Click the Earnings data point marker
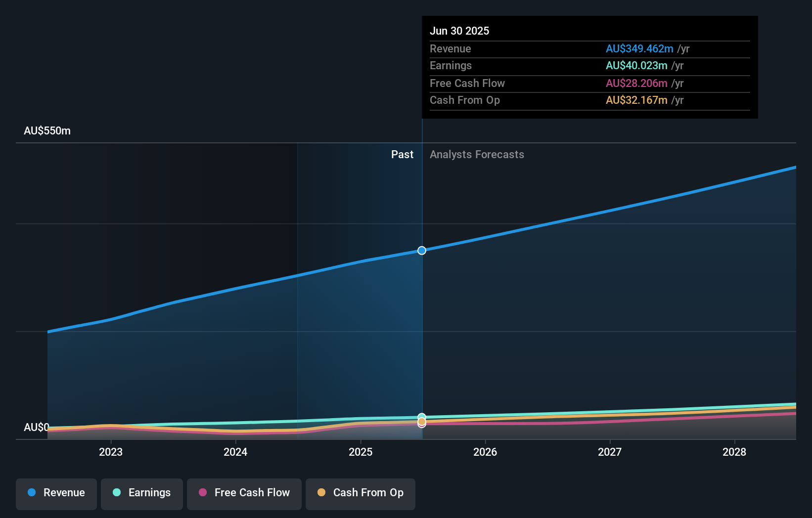812x518 pixels. pos(422,417)
